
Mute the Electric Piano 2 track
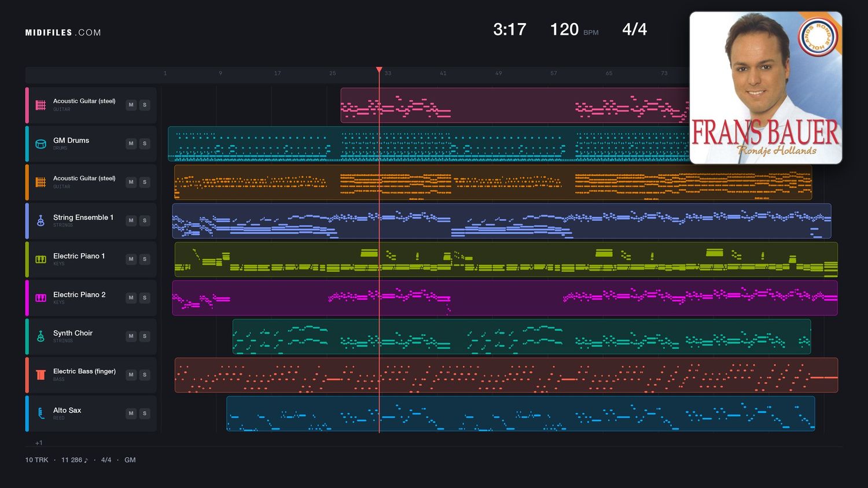click(x=131, y=298)
